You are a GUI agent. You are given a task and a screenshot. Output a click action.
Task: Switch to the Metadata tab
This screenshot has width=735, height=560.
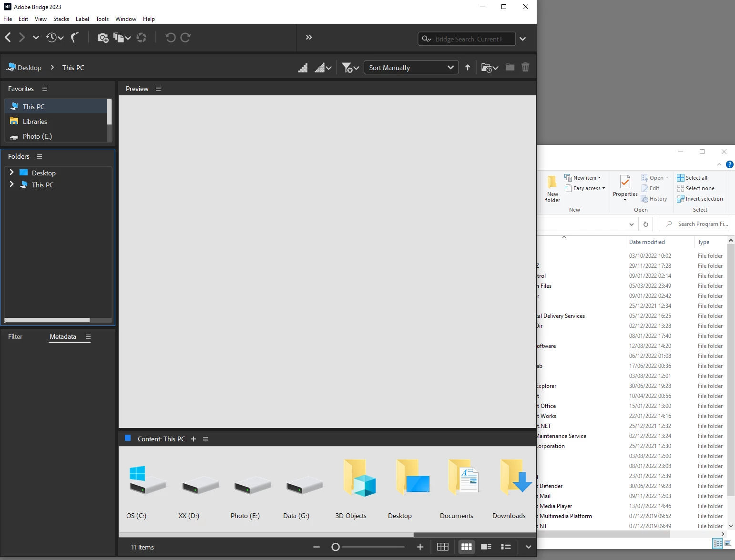(63, 336)
